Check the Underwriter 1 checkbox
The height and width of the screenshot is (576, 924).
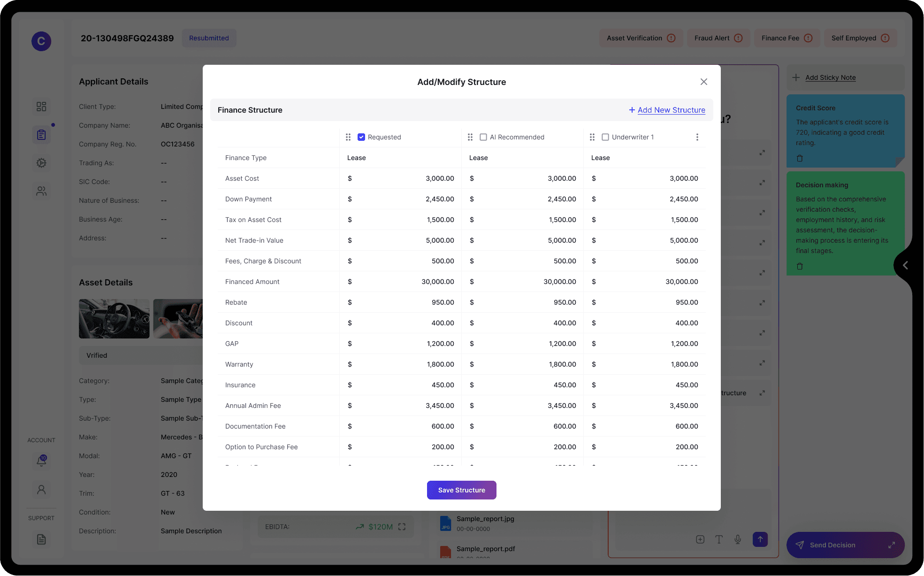(x=605, y=137)
